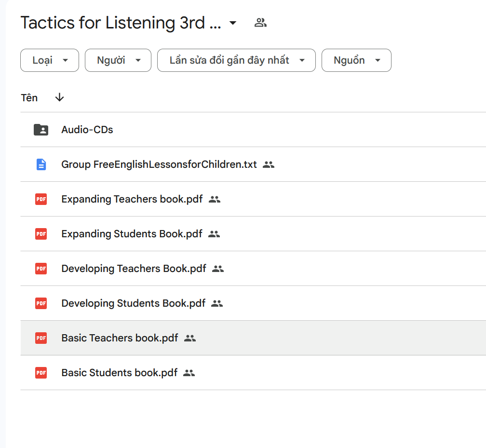Sort by the Tên column header

pyautogui.click(x=29, y=98)
